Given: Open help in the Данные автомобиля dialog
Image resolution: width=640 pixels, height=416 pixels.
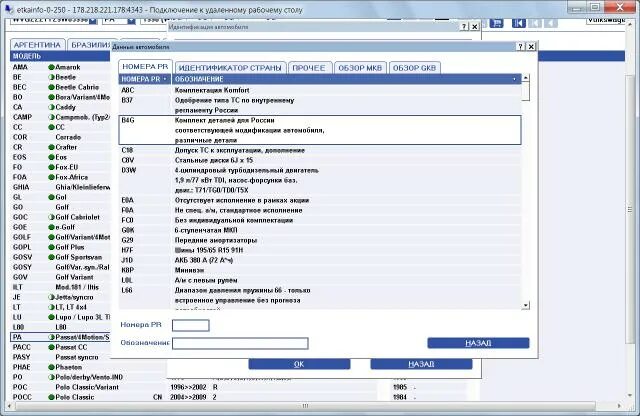Looking at the screenshot, I should [x=520, y=47].
